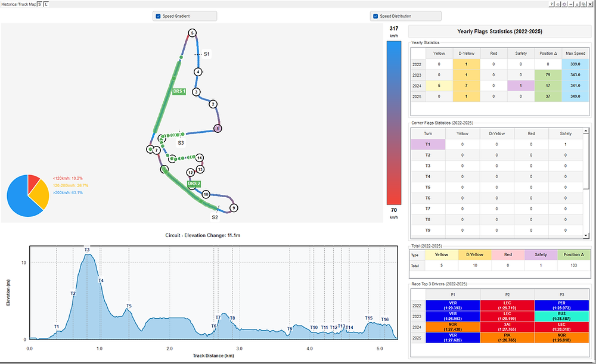Image resolution: width=596 pixels, height=364 pixels.
Task: Click the 2024 row header in Yearly Statistics
Action: pos(418,86)
